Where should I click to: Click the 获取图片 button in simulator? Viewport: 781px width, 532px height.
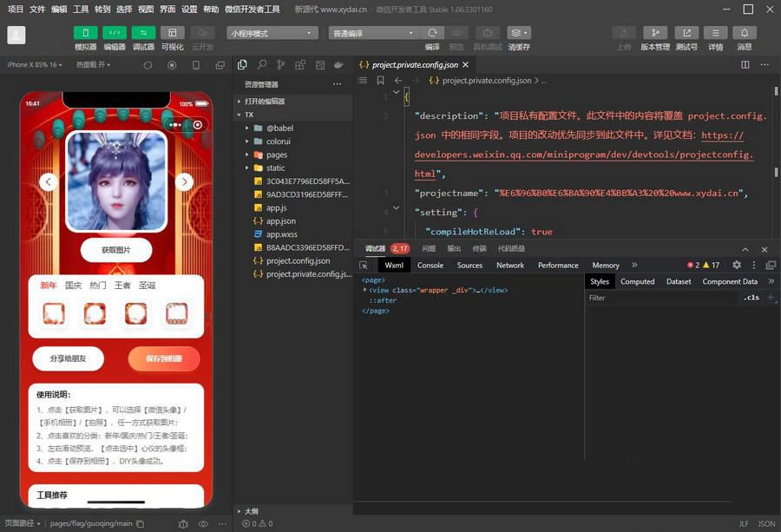pos(115,250)
